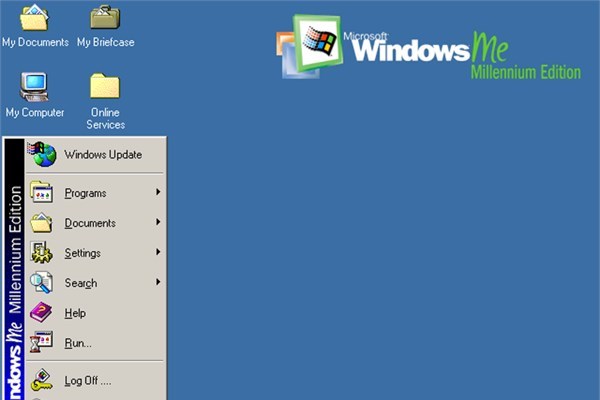Expand the Programs submenu arrow
The width and height of the screenshot is (600, 400).
point(158,193)
